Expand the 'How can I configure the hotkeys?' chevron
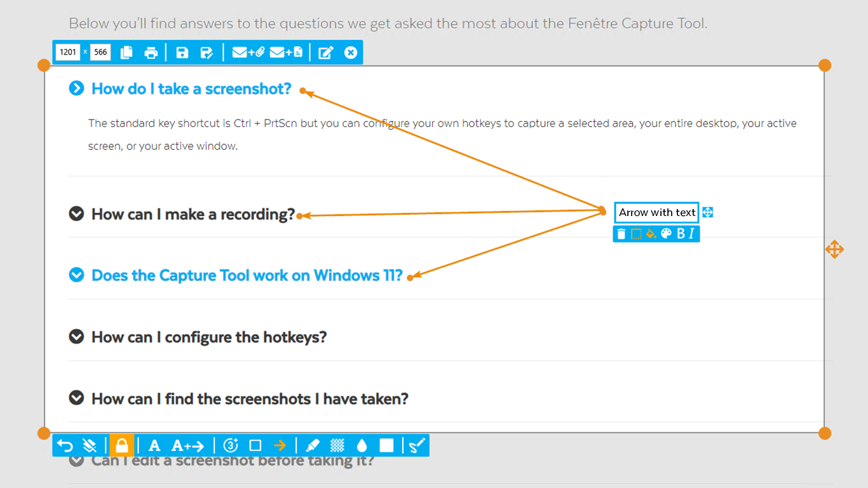This screenshot has height=488, width=868. pyautogui.click(x=76, y=336)
